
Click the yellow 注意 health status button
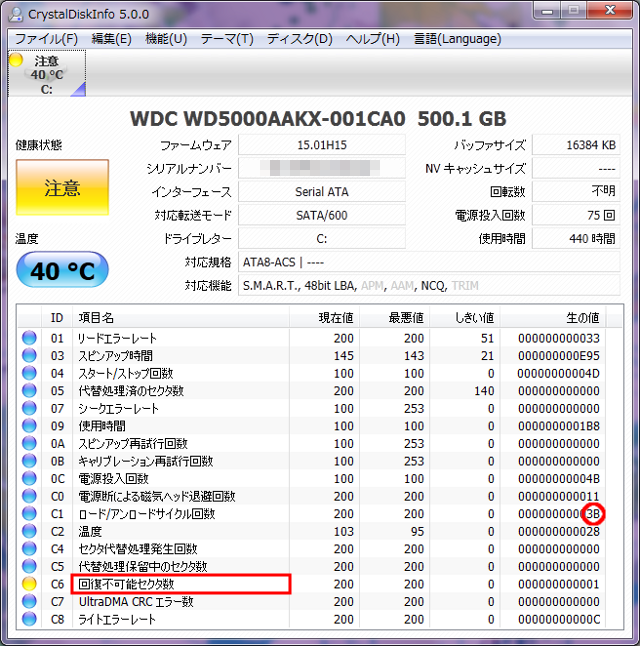[x=62, y=187]
